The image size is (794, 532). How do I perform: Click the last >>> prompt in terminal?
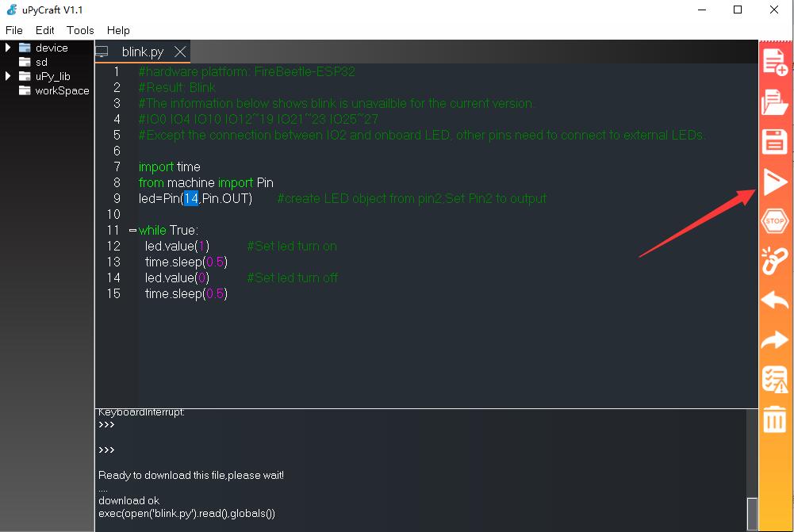[x=106, y=450]
